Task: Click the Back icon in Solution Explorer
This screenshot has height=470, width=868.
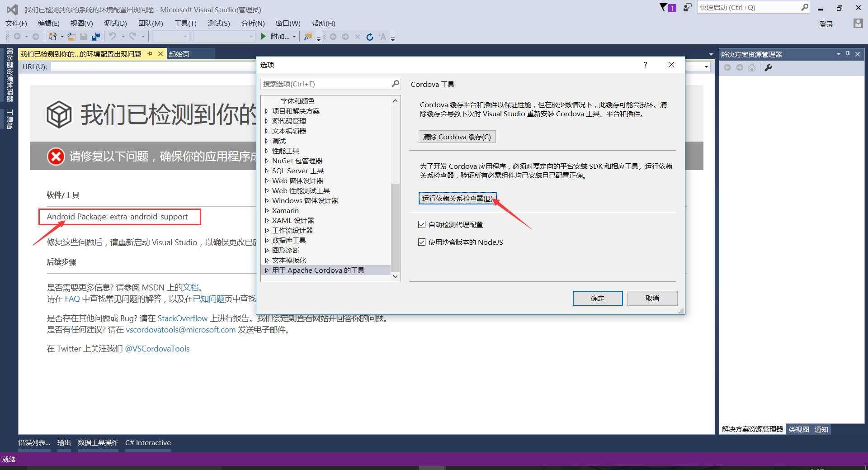Action: click(727, 67)
